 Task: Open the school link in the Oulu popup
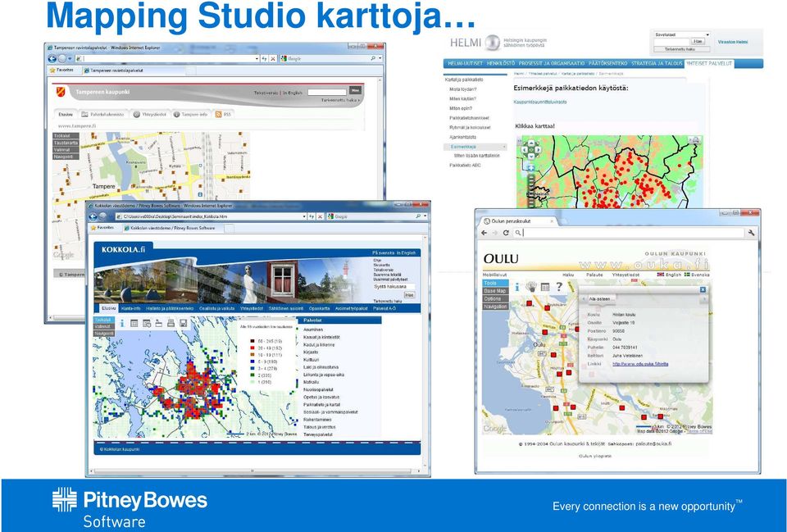(640, 365)
